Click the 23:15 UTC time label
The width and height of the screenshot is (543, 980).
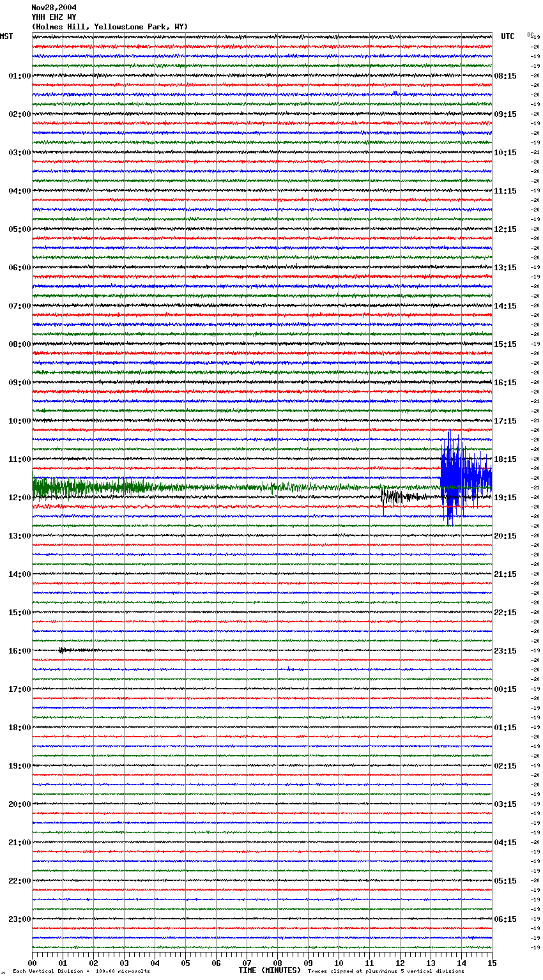click(505, 651)
